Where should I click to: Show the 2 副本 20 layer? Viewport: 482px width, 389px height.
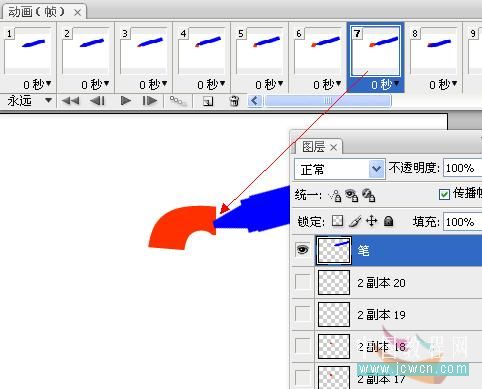point(303,282)
